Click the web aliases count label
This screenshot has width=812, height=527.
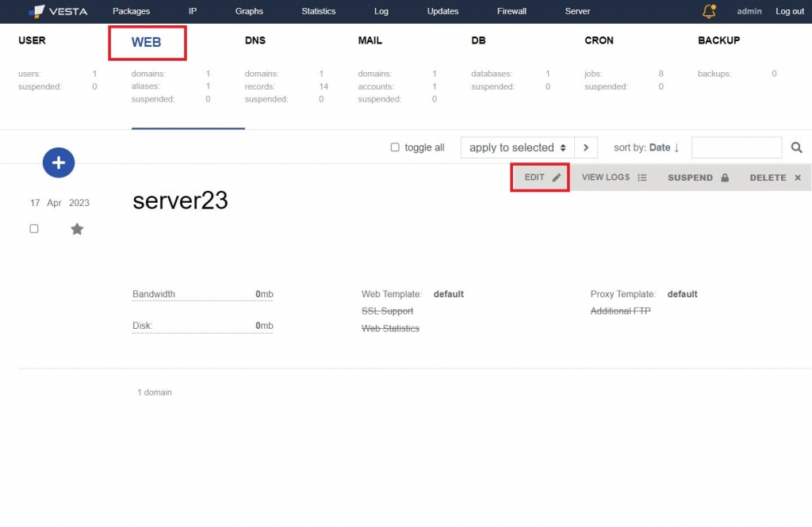click(x=146, y=86)
